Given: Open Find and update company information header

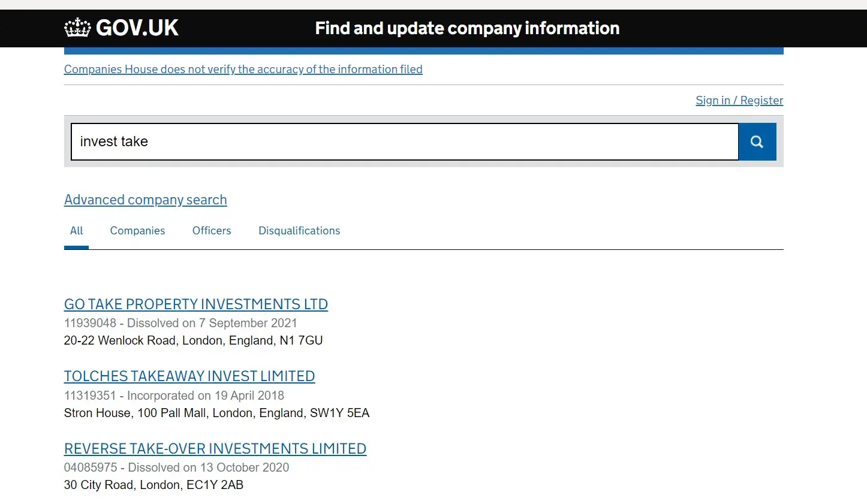Looking at the screenshot, I should point(467,28).
